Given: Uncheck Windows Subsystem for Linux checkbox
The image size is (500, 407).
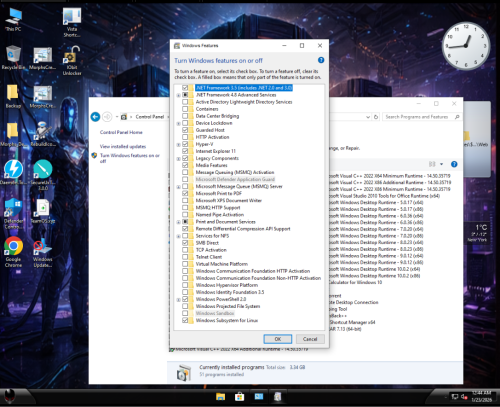Looking at the screenshot, I should click(x=185, y=320).
